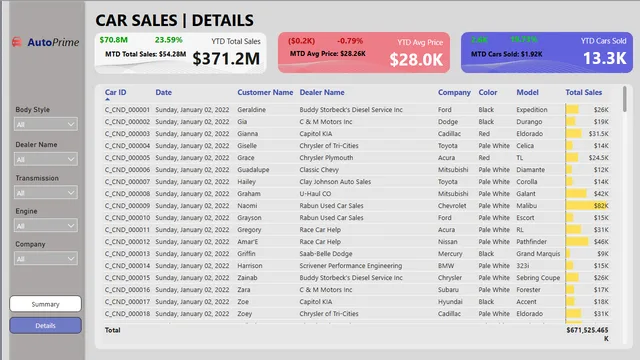Sort table by Car ID column header
Screen dimensions: 640x360
[116, 92]
